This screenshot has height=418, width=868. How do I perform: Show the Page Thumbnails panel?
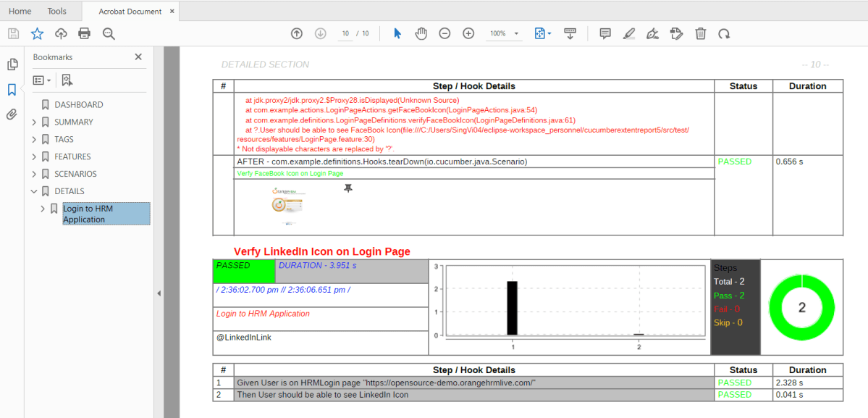pyautogui.click(x=12, y=64)
